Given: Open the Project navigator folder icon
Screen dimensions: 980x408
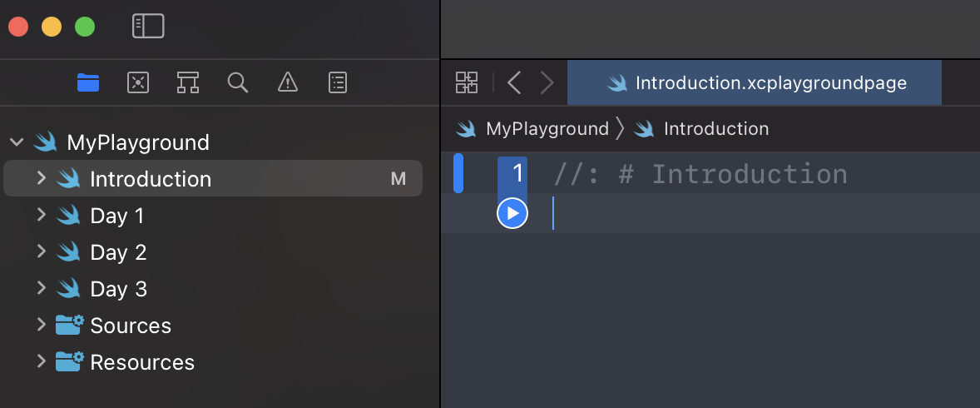Looking at the screenshot, I should [x=87, y=82].
